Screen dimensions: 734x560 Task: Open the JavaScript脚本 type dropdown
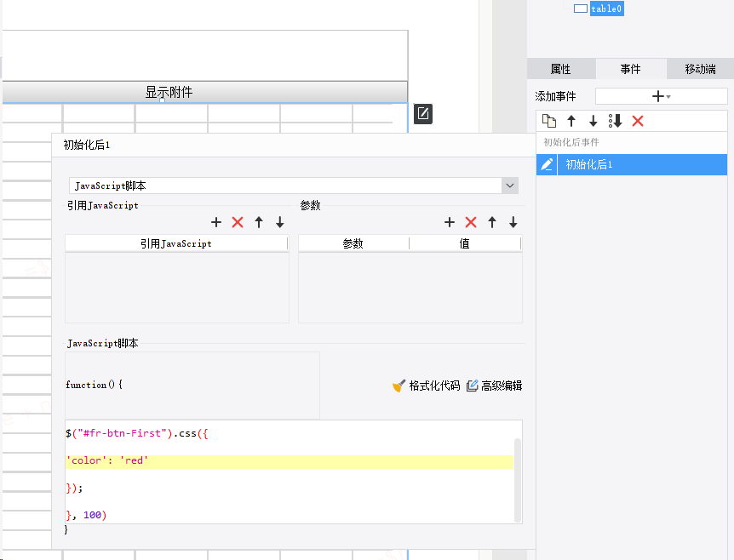click(510, 186)
